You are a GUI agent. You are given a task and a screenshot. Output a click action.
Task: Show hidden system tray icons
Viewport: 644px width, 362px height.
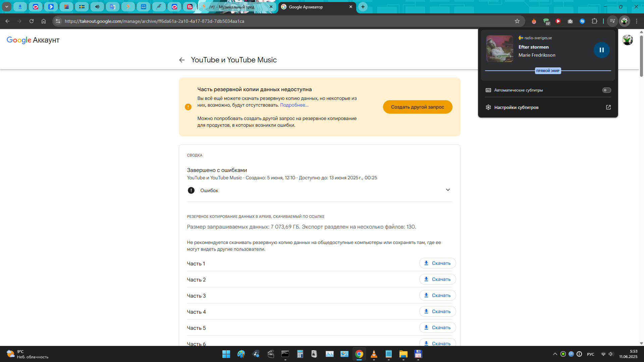555,354
